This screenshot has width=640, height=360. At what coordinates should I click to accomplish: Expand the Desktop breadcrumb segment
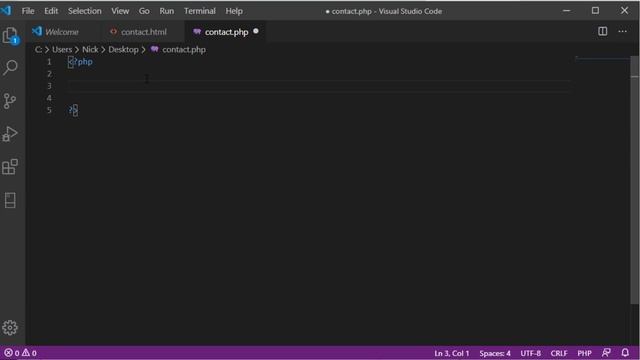click(123, 49)
